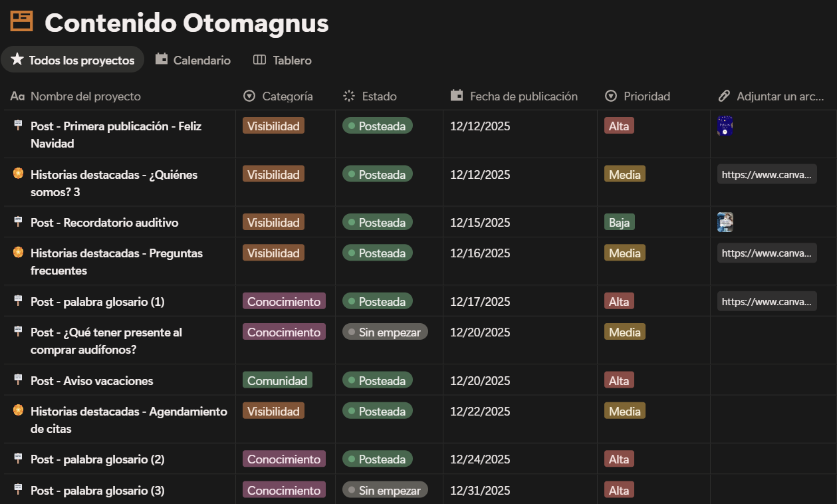Image resolution: width=837 pixels, height=504 pixels.
Task: Click Sin empezar status of Post - palabra glosario (3)
Action: pyautogui.click(x=385, y=490)
